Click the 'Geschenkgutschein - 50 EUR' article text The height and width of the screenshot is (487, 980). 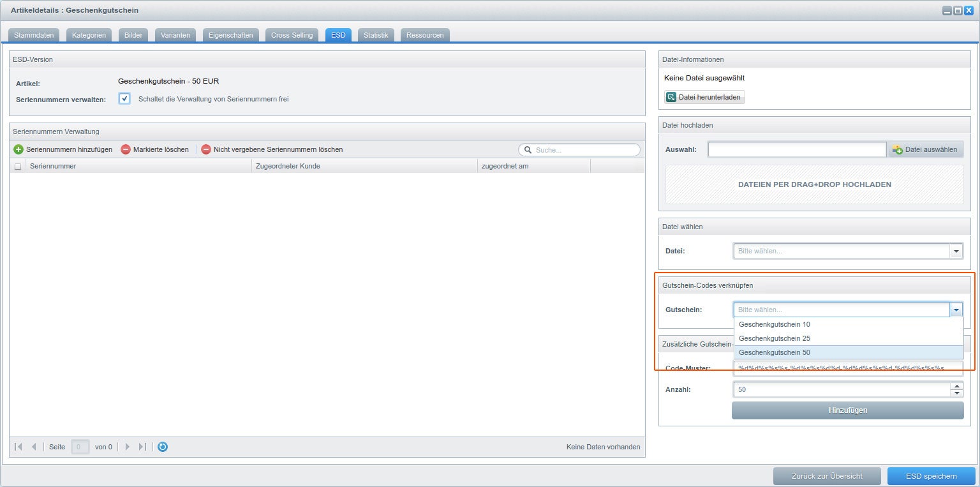(168, 81)
